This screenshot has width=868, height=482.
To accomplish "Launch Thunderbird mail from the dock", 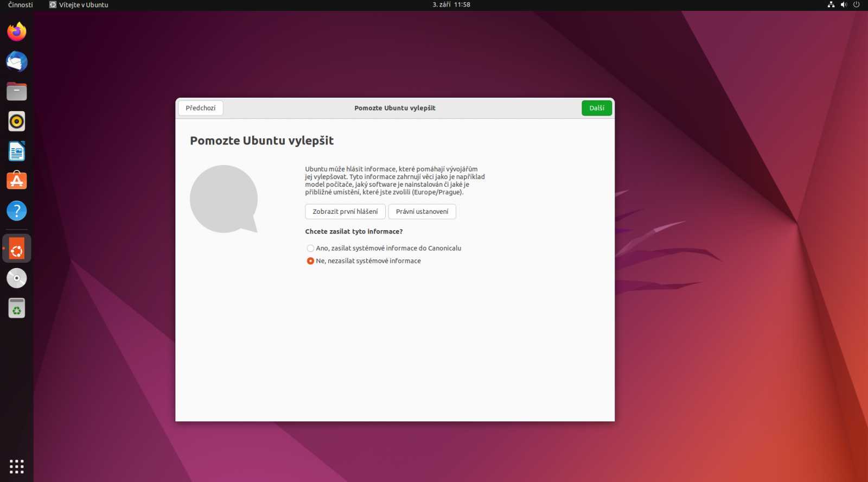I will click(x=17, y=61).
